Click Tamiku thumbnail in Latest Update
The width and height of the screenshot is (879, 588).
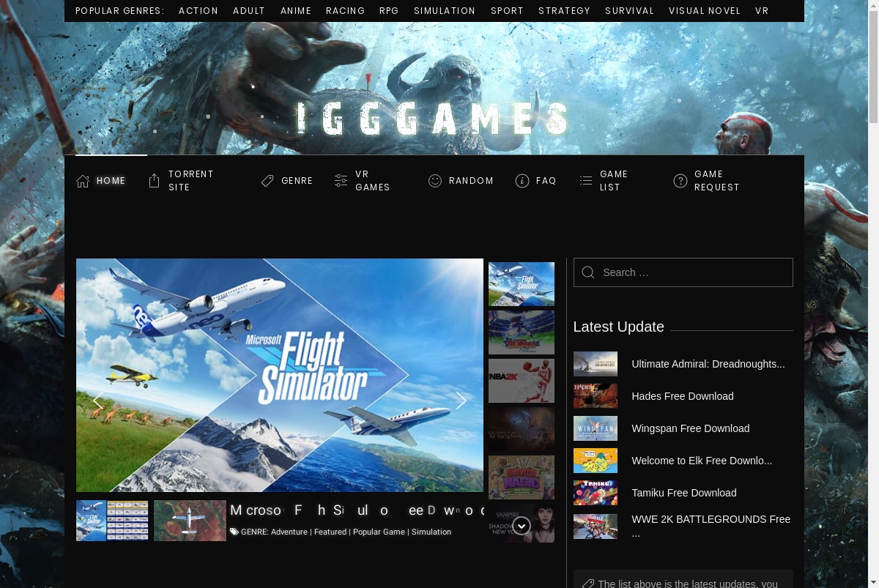tap(596, 493)
